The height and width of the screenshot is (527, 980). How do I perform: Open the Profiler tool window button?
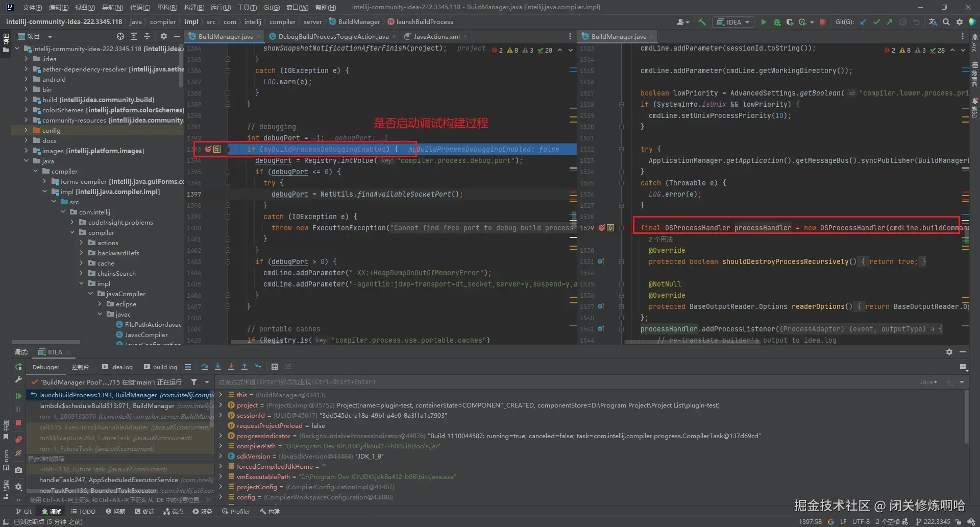tap(236, 511)
